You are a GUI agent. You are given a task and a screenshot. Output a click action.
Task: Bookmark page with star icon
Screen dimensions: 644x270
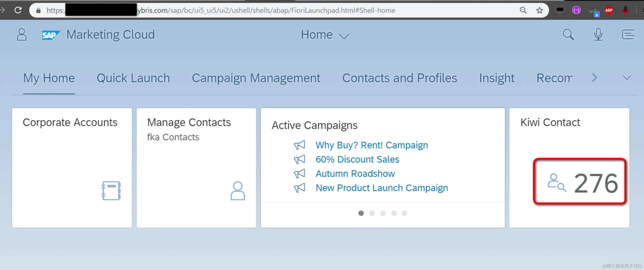[539, 10]
